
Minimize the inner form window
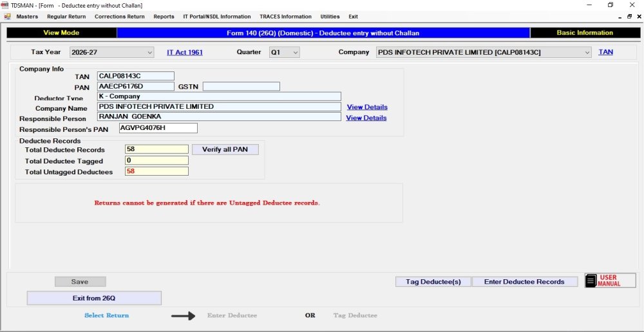coord(620,17)
